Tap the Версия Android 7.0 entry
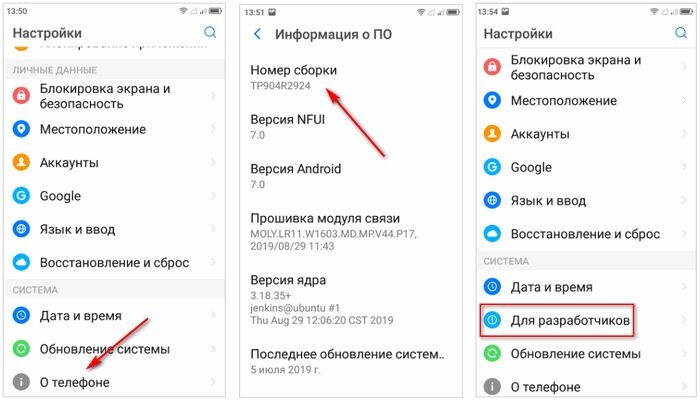The height and width of the screenshot is (400, 700). tap(351, 176)
